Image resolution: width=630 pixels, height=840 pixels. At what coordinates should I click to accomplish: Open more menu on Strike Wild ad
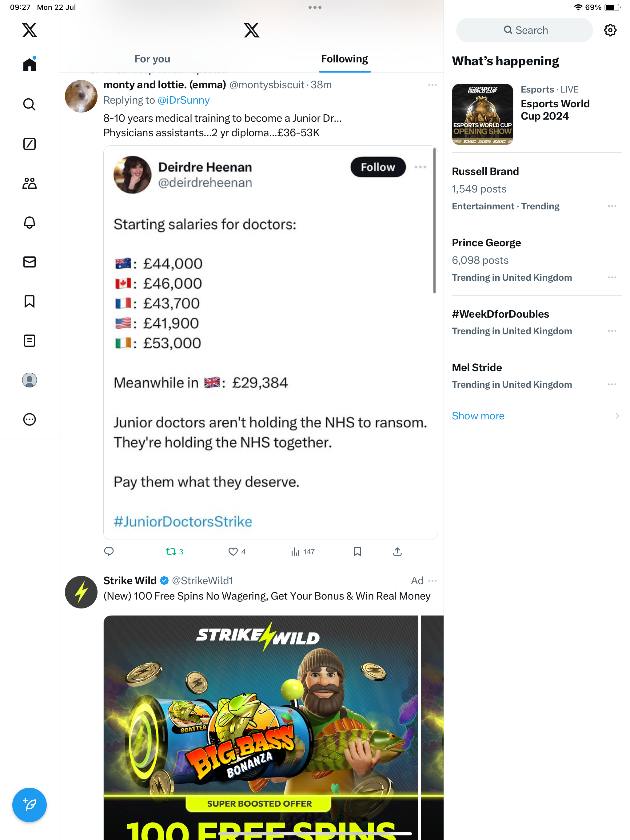433,580
